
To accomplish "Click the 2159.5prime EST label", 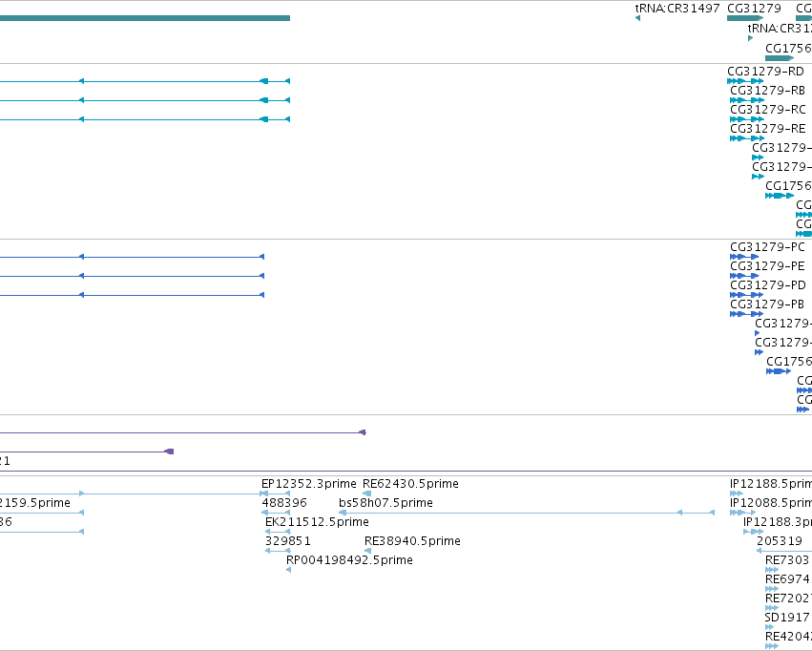I will [x=35, y=503].
